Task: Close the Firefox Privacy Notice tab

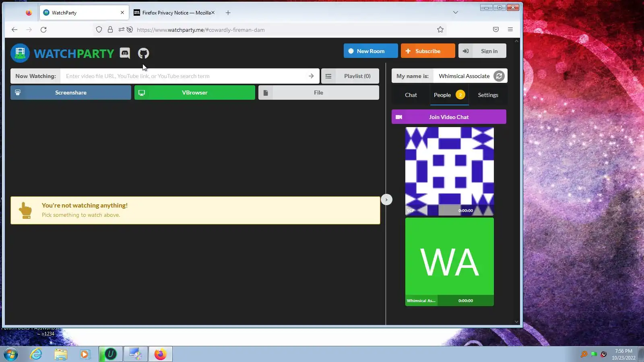Action: [x=213, y=13]
